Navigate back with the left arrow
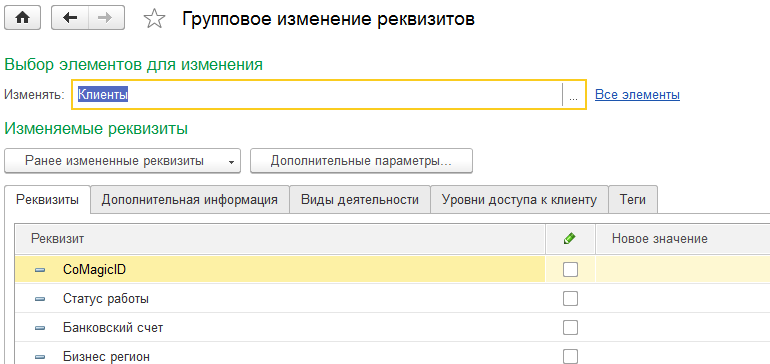The image size is (770, 364). coord(70,18)
